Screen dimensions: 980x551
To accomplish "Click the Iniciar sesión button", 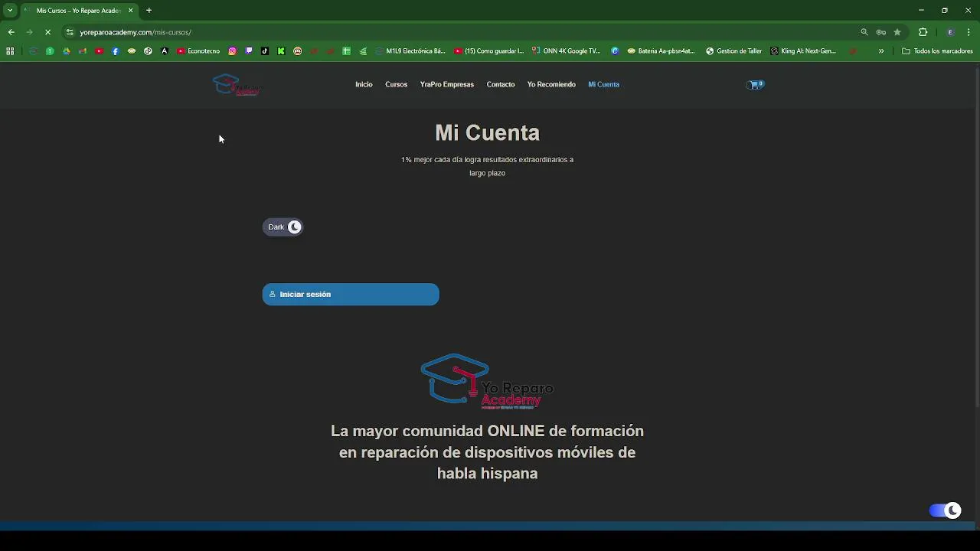I will tap(351, 295).
